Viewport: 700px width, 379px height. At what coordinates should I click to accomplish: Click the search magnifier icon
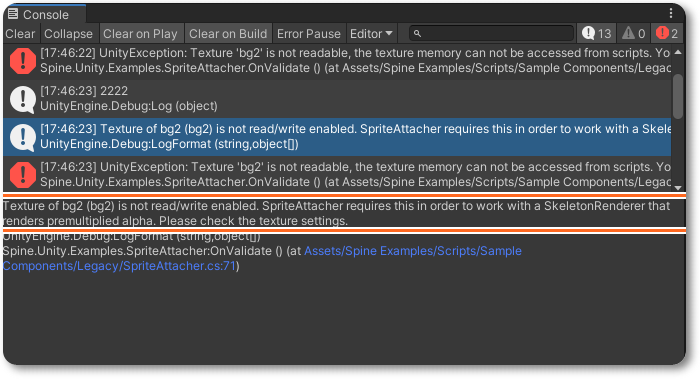417,33
